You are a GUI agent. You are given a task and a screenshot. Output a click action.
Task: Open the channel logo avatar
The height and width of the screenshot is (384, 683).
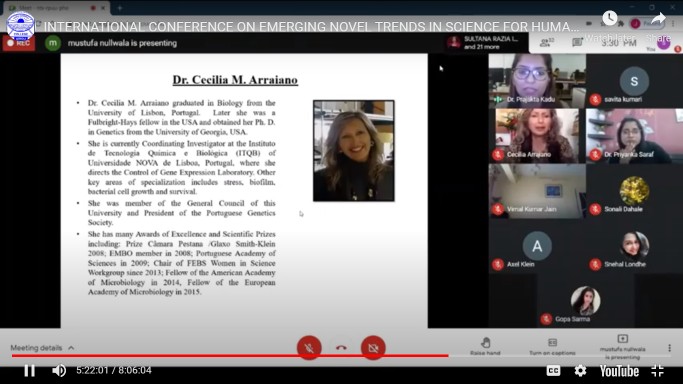tap(20, 26)
